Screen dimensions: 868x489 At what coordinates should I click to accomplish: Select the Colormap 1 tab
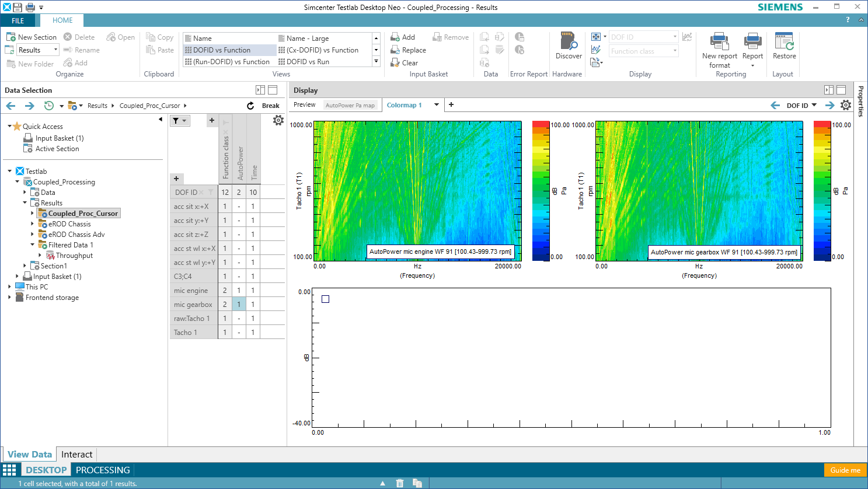[x=404, y=105]
